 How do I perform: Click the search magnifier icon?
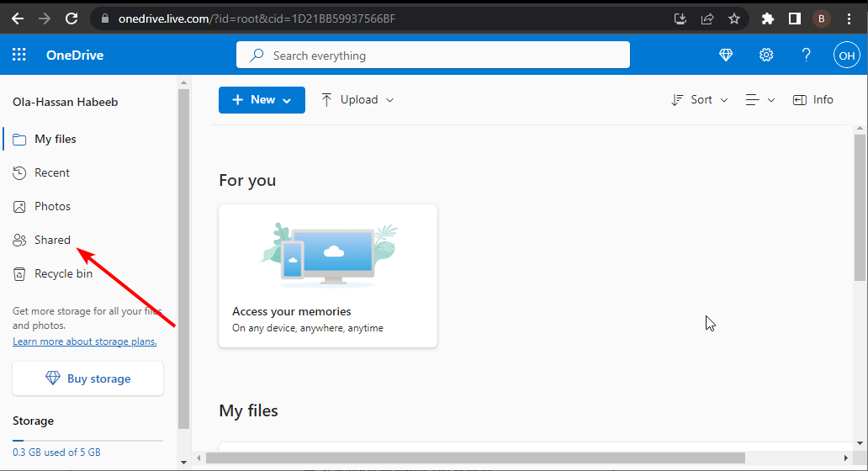tap(257, 56)
